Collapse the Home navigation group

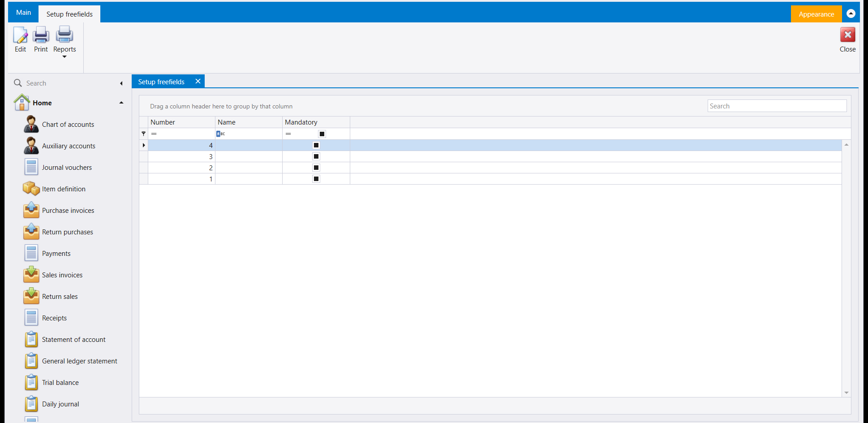point(121,103)
